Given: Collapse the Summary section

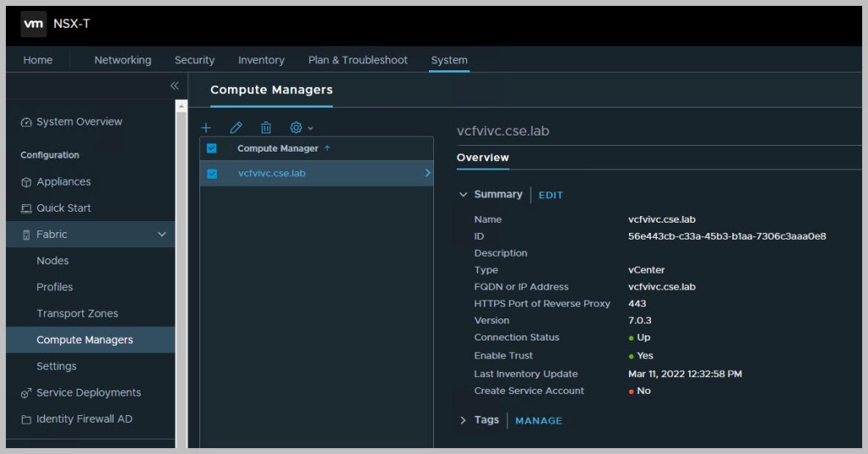Looking at the screenshot, I should click(x=464, y=195).
